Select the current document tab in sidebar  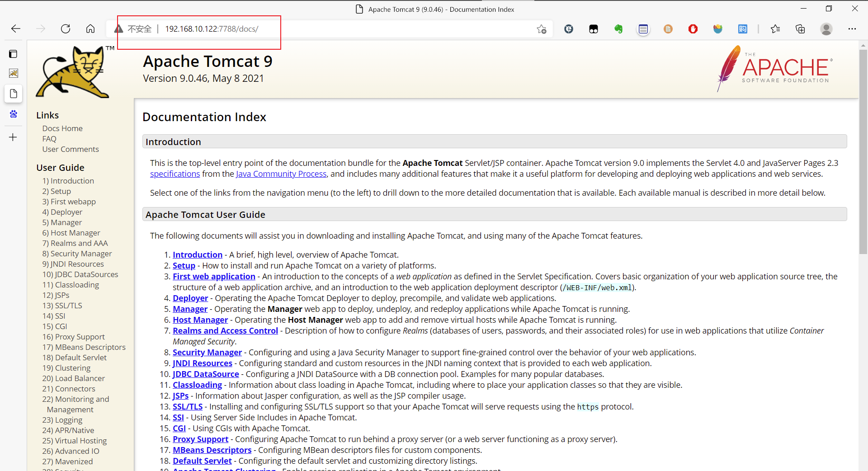[x=13, y=94]
